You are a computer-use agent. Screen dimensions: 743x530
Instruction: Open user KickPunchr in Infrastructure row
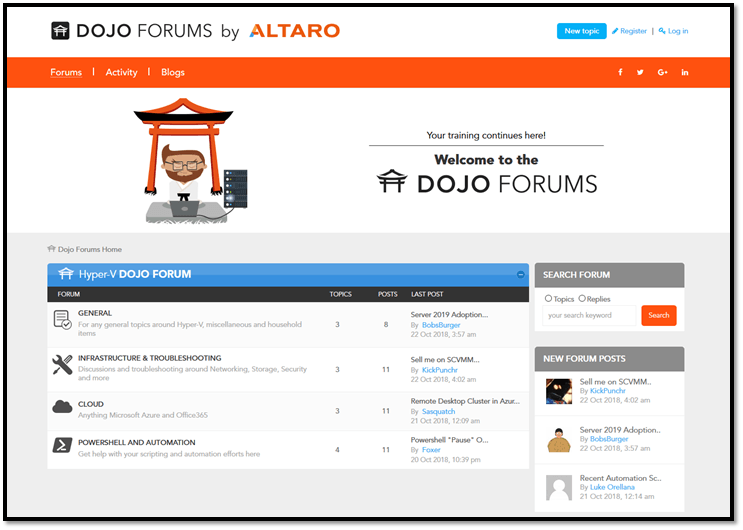(x=439, y=370)
